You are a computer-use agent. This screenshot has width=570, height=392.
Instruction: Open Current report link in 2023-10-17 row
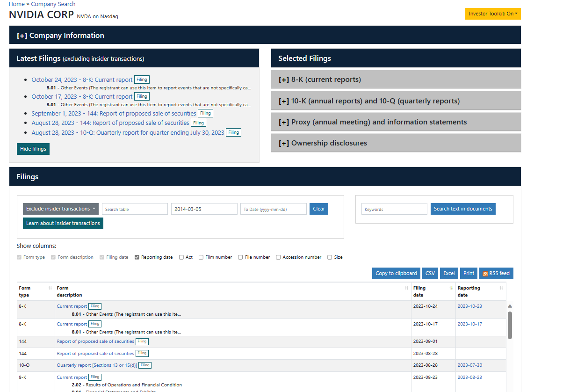pyautogui.click(x=72, y=324)
